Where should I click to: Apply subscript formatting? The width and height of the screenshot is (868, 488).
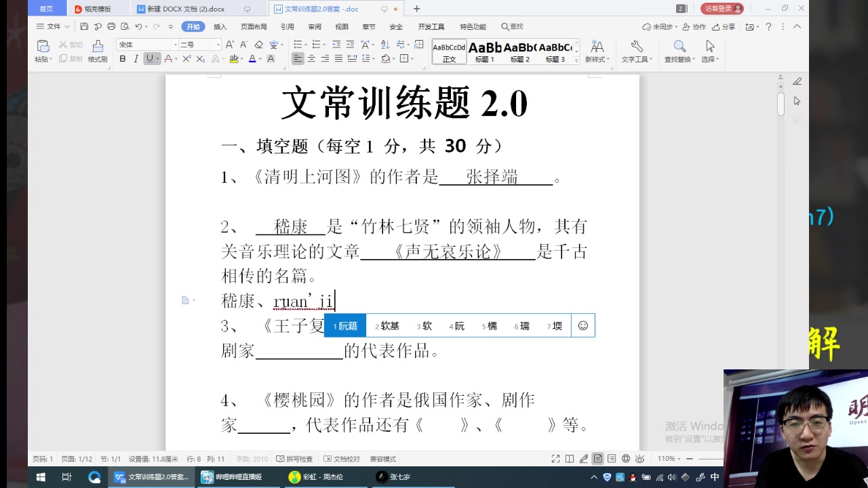click(x=200, y=59)
